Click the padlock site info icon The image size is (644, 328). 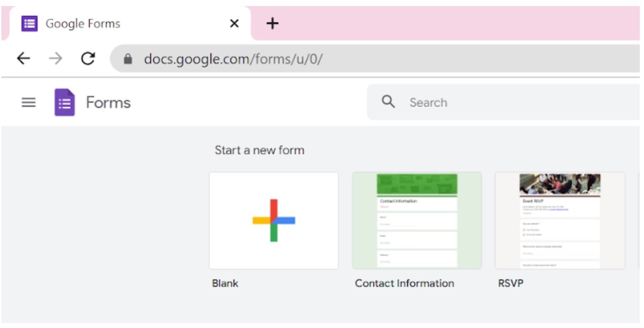[128, 59]
